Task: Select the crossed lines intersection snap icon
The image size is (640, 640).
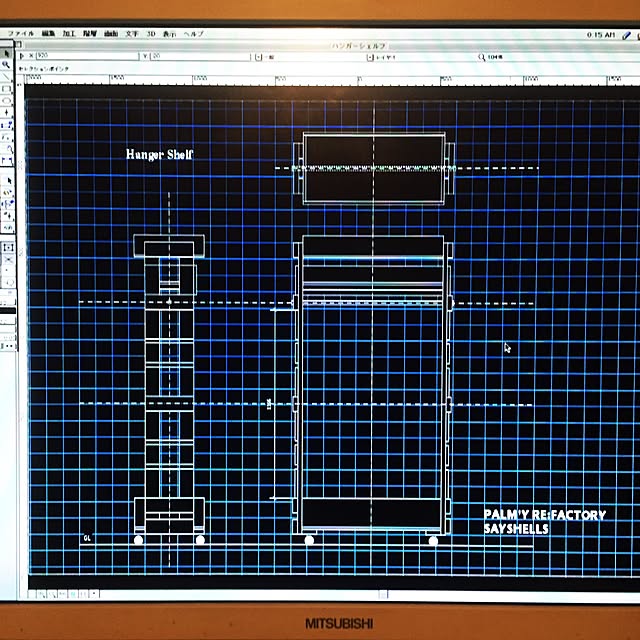Action: coord(8,260)
